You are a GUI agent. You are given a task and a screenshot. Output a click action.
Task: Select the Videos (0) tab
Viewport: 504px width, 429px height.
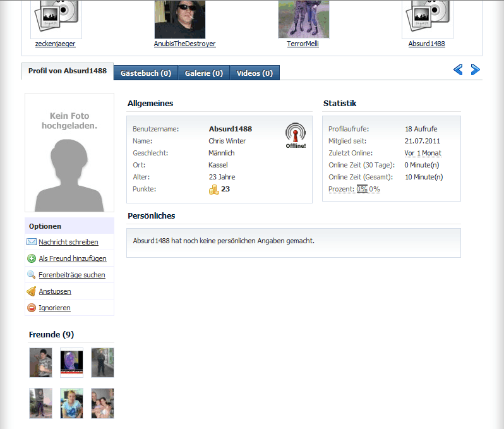click(255, 73)
